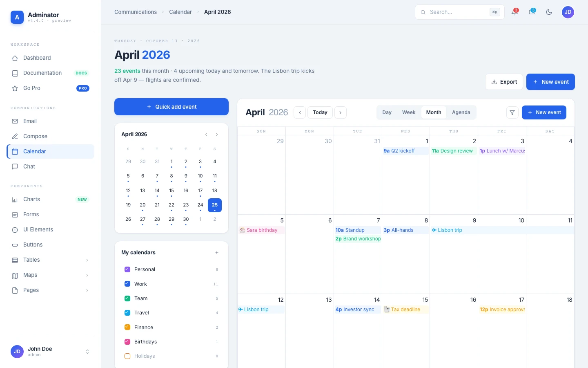Open the 4p Investor sync event
Screen dimensions: 588x368
pyautogui.click(x=358, y=310)
